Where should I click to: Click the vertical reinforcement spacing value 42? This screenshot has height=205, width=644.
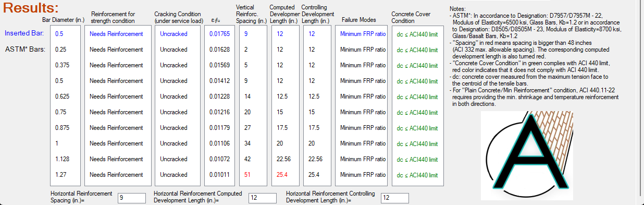pos(247,159)
